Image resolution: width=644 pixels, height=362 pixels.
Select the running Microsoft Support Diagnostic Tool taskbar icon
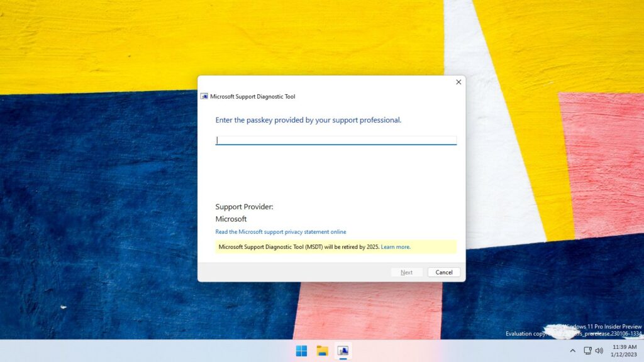tap(343, 351)
